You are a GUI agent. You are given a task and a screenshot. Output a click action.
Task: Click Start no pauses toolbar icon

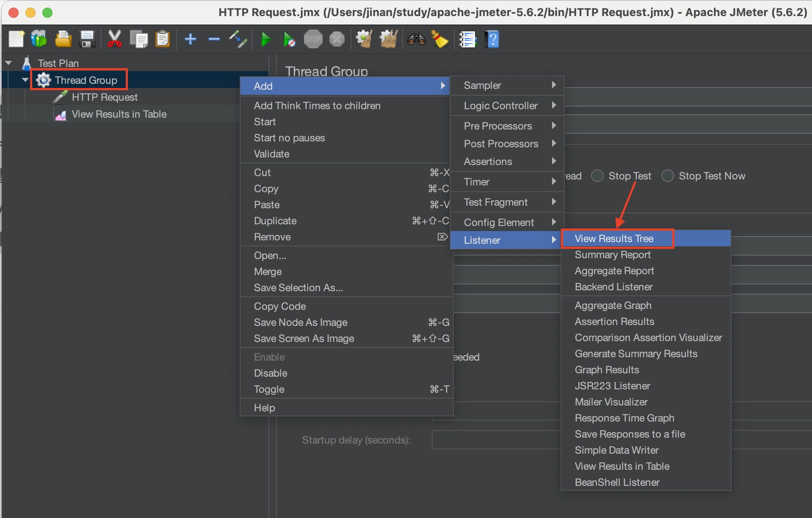tap(290, 39)
